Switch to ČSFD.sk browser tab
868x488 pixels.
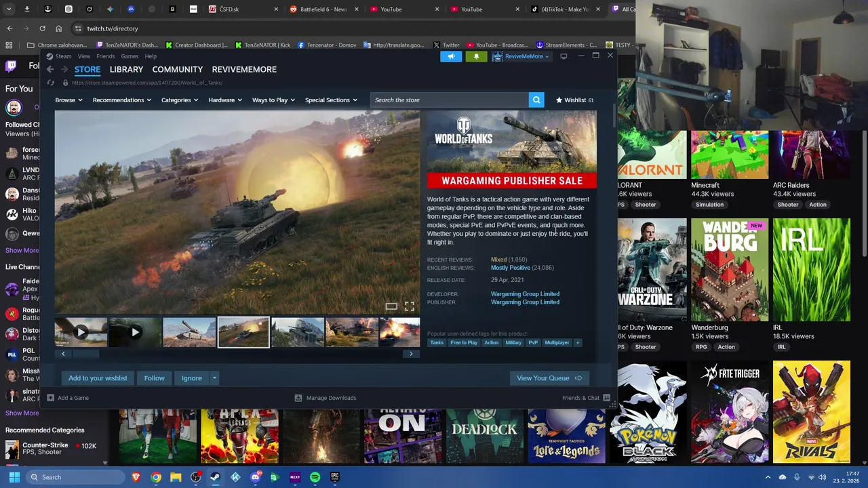pos(244,9)
